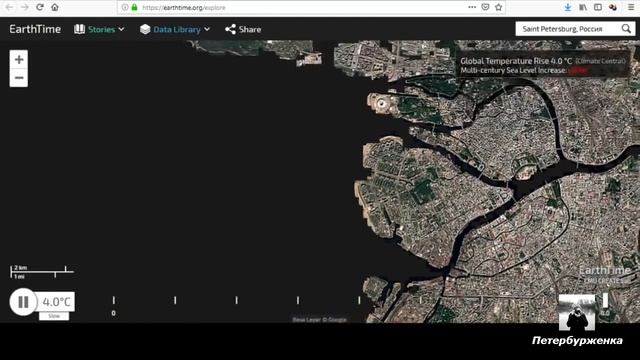
Task: Show site information icon in address bar
Action: (x=124, y=7)
